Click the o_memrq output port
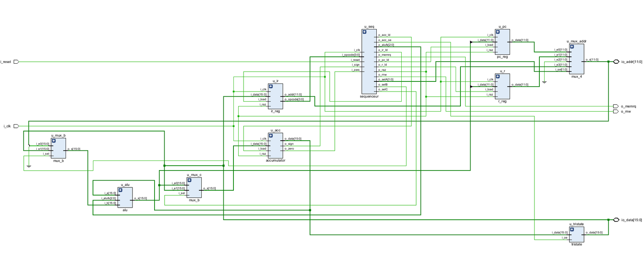This screenshot has width=644, height=256. point(615,106)
